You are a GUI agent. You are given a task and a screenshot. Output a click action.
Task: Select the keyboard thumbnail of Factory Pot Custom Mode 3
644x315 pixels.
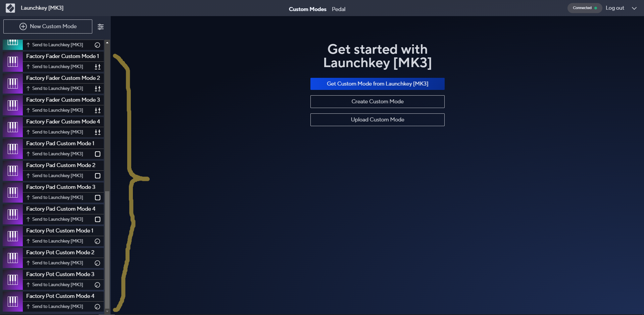(x=13, y=280)
